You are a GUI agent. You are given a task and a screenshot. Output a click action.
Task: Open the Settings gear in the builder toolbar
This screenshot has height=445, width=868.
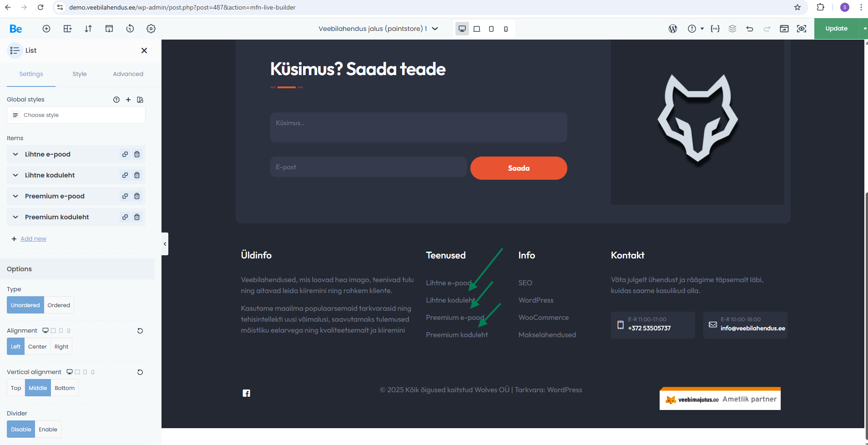click(x=151, y=28)
